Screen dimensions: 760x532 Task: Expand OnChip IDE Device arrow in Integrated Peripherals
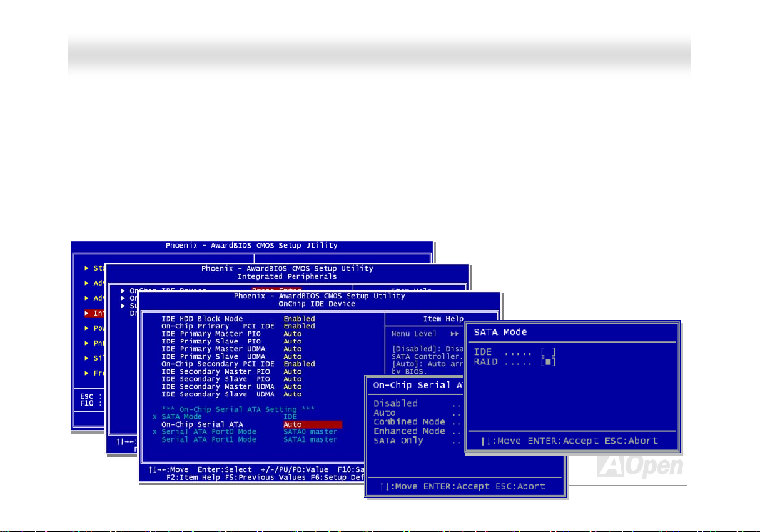click(123, 291)
